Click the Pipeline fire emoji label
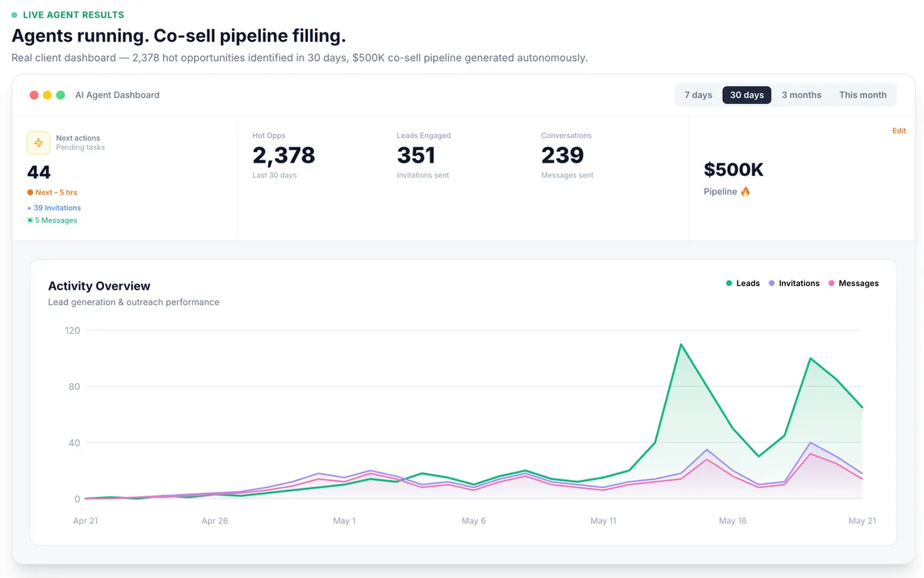Screen dimensions: 924x578 pyautogui.click(x=727, y=192)
